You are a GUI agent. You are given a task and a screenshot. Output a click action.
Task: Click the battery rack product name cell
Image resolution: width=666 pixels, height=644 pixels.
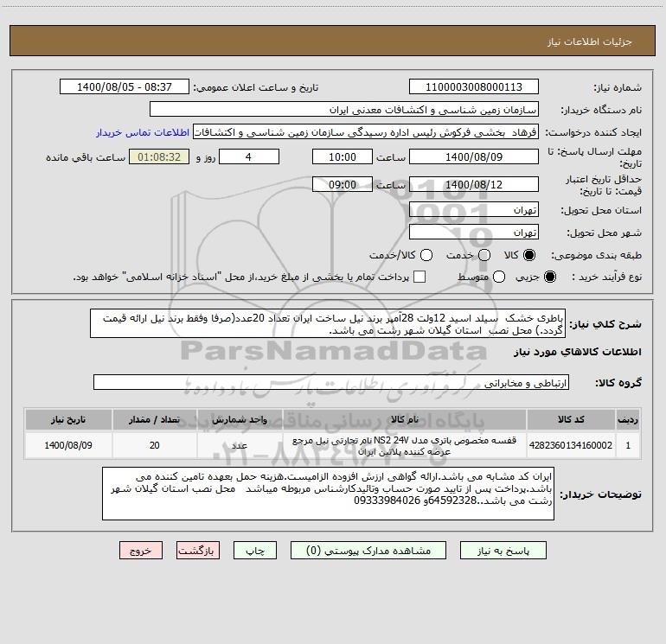[x=405, y=445]
